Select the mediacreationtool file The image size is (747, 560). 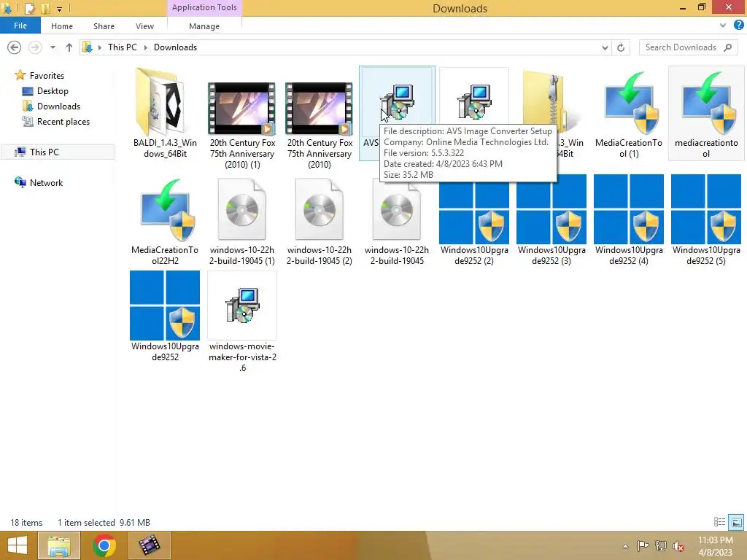click(706, 113)
